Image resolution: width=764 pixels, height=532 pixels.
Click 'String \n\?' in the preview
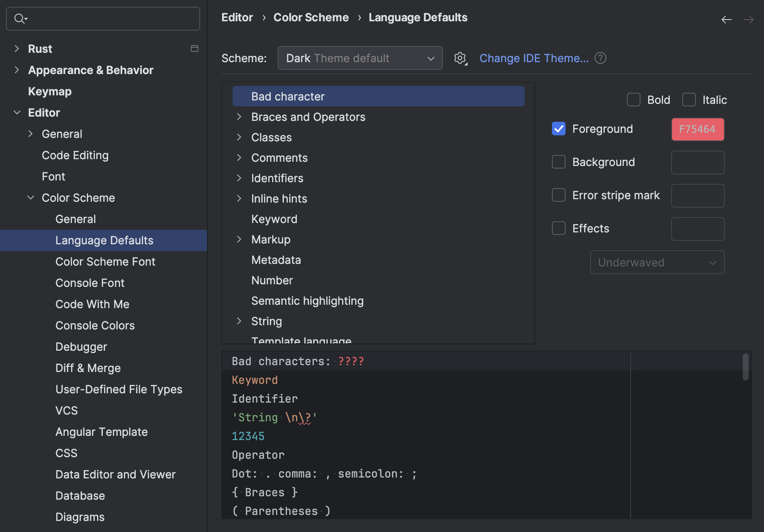point(274,418)
